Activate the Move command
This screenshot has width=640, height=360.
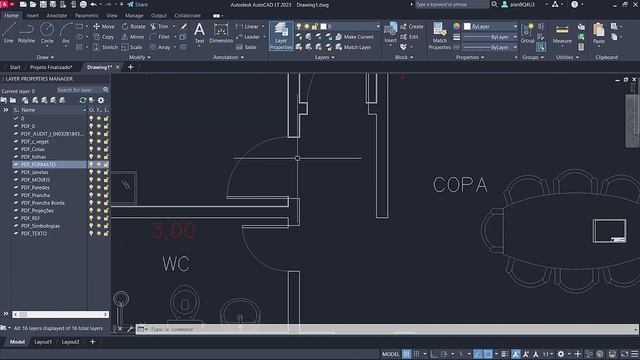[x=104, y=27]
